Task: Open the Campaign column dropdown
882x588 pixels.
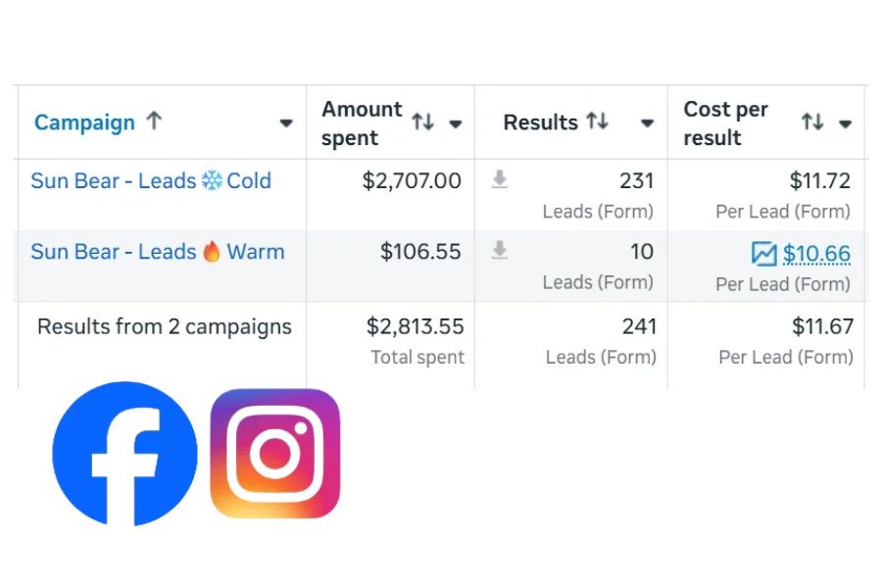Action: coord(286,123)
